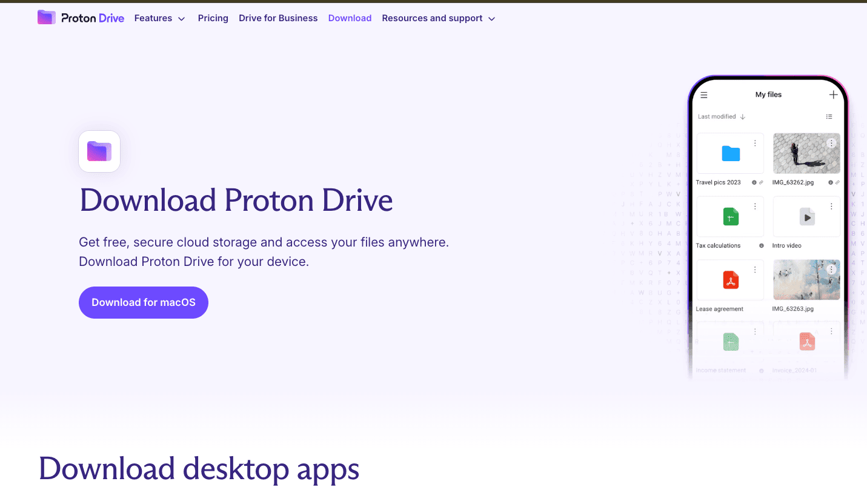Select the Download menu item
This screenshot has height=504, width=867.
point(350,18)
